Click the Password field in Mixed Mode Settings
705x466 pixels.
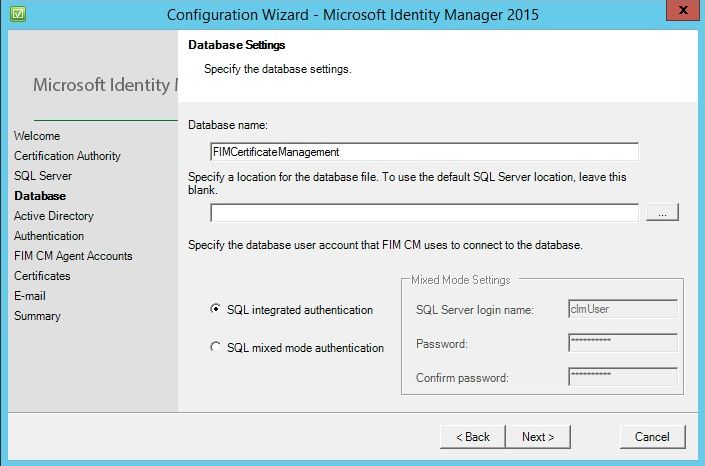pyautogui.click(x=623, y=343)
